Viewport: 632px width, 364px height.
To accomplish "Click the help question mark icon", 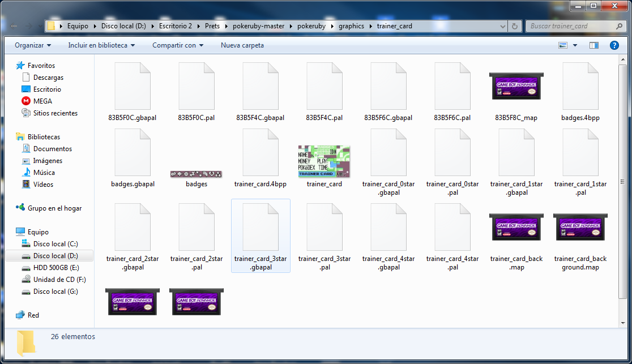I will pos(613,45).
